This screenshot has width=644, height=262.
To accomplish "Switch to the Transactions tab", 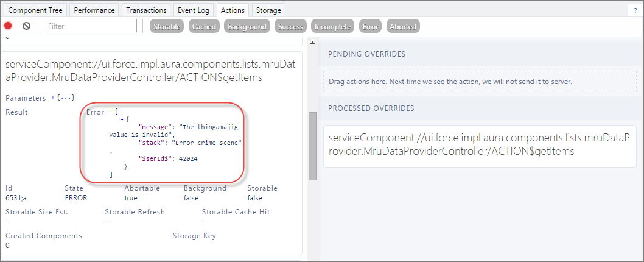I will (146, 10).
